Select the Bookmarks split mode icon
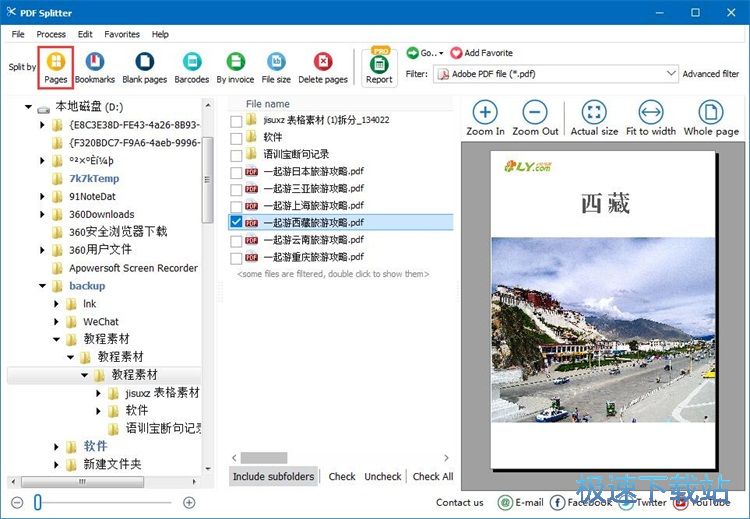Image resolution: width=750 pixels, height=519 pixels. pyautogui.click(x=95, y=62)
